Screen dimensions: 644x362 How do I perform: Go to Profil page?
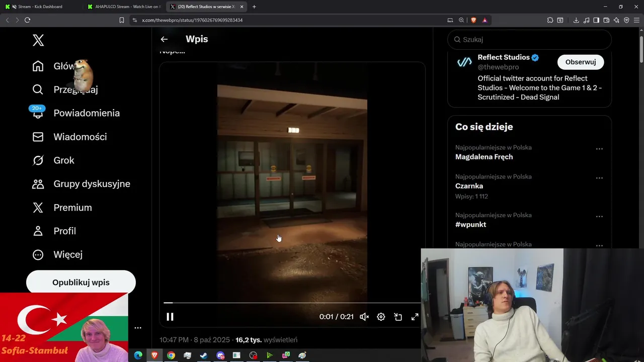pos(54,231)
